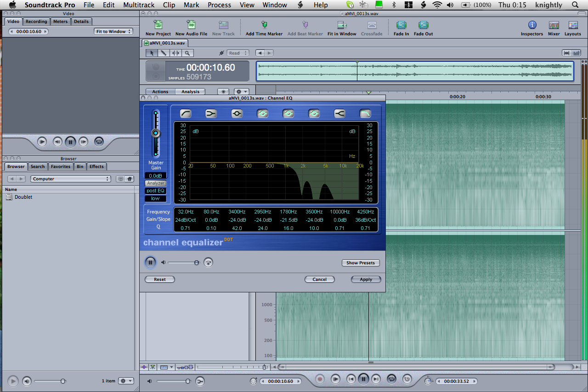Click the Show Presets button
Viewport: 588px width, 392px height.
(x=361, y=263)
